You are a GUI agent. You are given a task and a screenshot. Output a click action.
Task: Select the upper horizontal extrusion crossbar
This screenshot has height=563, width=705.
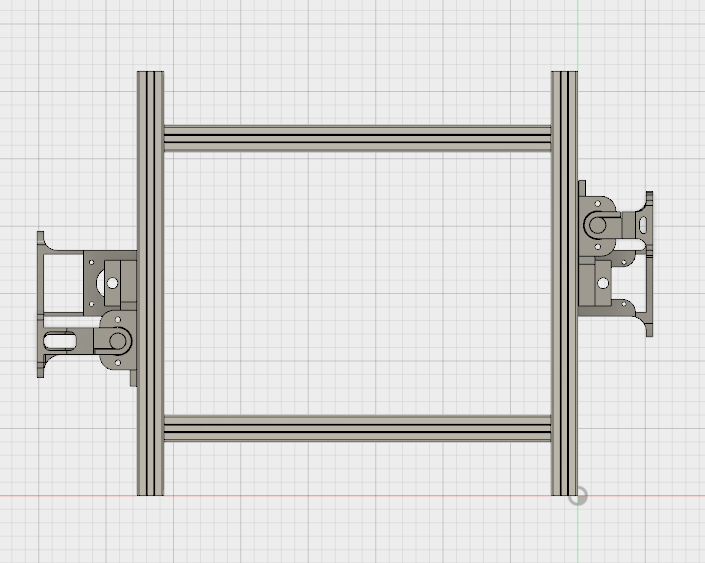(357, 138)
